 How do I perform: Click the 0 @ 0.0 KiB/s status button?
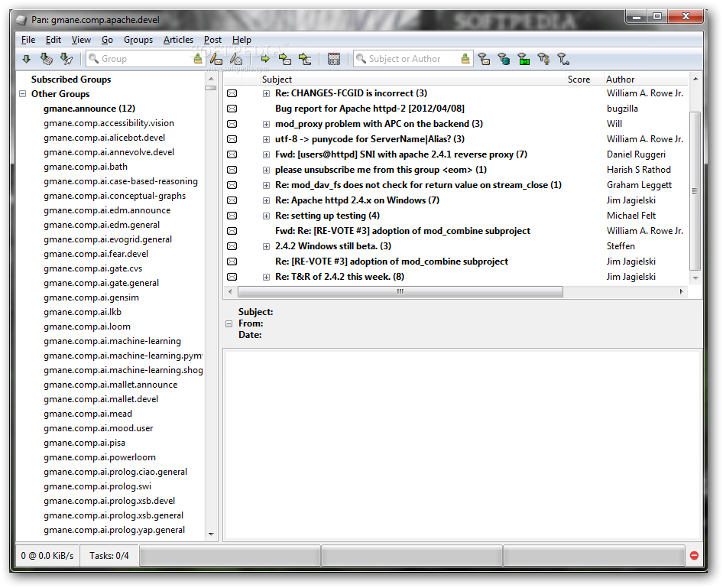click(47, 555)
